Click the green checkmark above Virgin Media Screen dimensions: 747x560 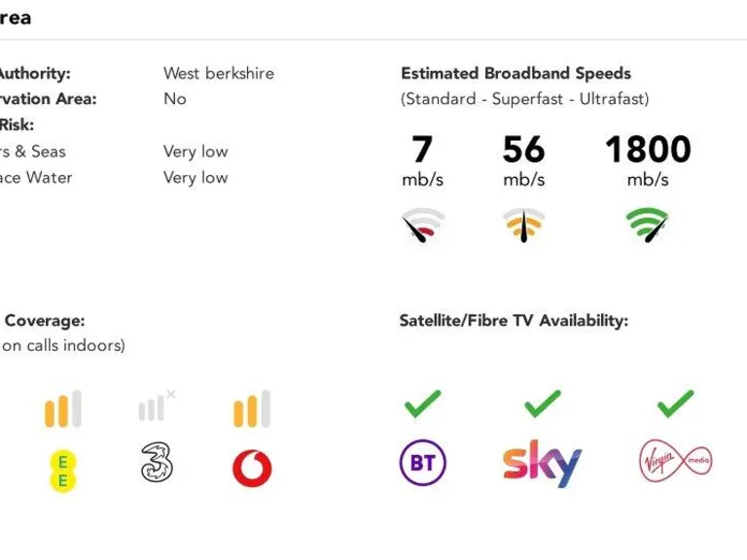675,403
